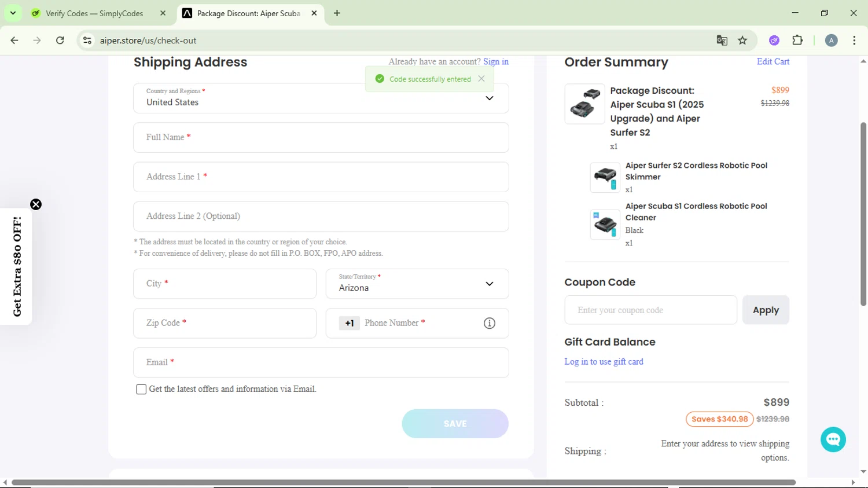Expand the Country and Regions dropdown

tap(321, 98)
